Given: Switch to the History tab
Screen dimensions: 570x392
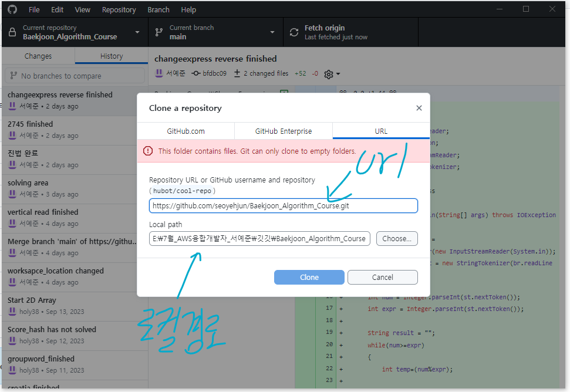Looking at the screenshot, I should tap(112, 56).
